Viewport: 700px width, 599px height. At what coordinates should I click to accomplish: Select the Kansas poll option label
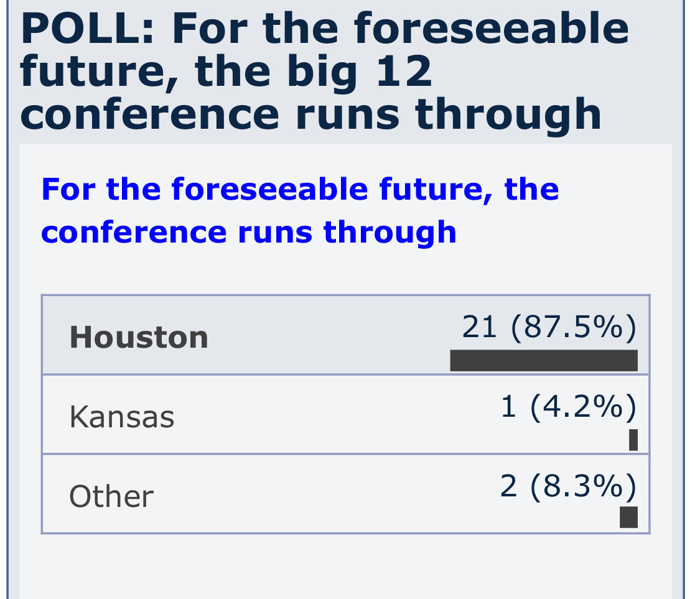click(x=121, y=417)
